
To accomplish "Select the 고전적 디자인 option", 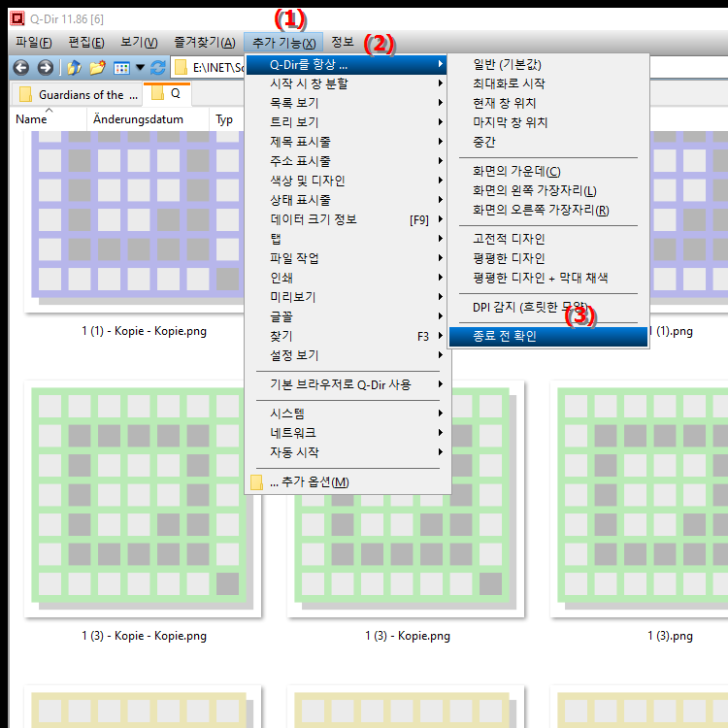I will (x=547, y=239).
